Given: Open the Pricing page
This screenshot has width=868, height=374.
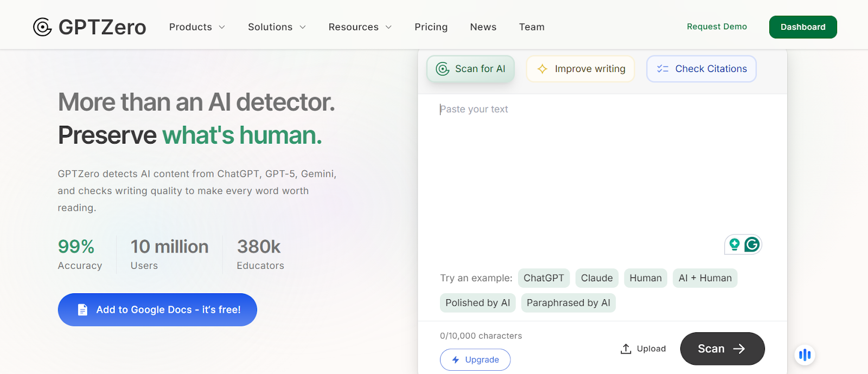Looking at the screenshot, I should click(x=431, y=27).
